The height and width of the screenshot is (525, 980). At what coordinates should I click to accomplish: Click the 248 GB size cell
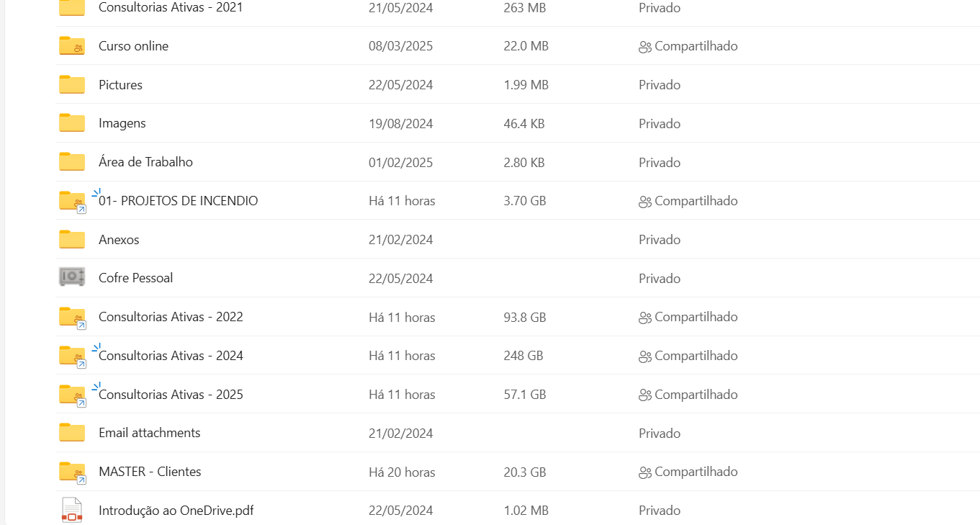[523, 356]
